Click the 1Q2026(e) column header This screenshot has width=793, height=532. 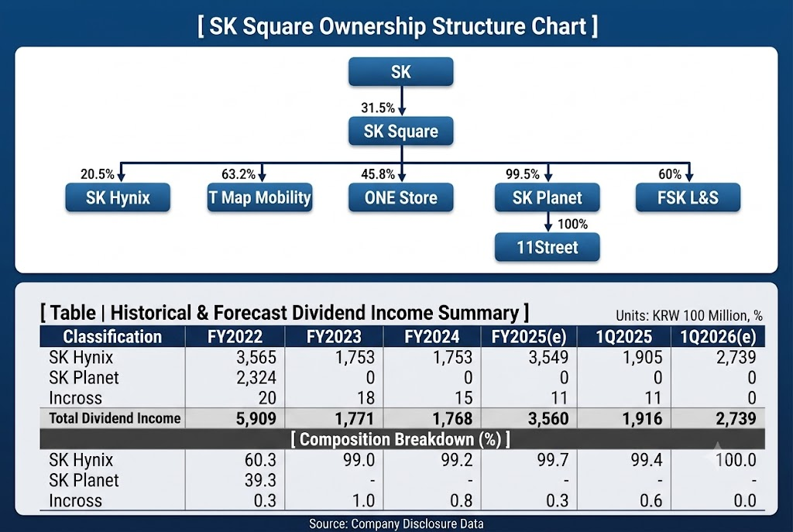[718, 337]
